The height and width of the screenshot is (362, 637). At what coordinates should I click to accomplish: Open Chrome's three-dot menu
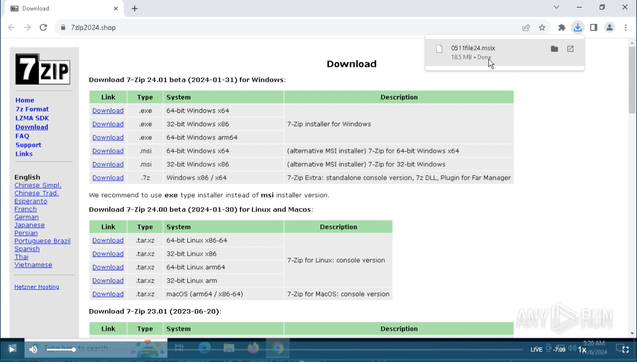tap(626, 28)
